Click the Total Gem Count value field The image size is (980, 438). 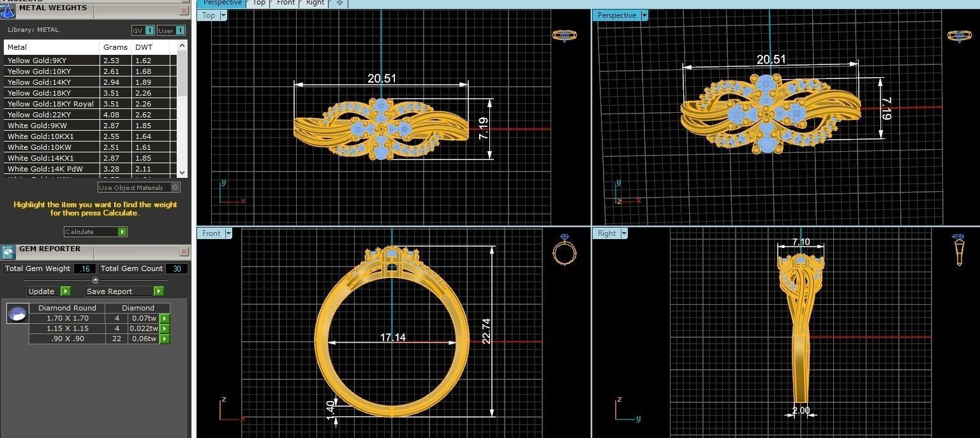coord(177,269)
